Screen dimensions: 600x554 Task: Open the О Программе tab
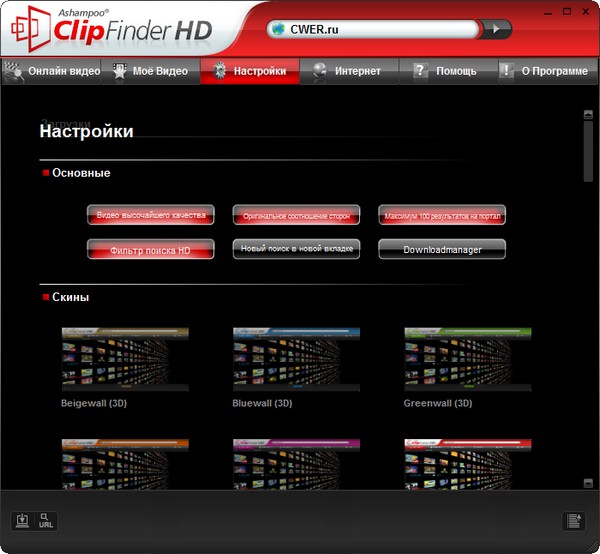(546, 71)
